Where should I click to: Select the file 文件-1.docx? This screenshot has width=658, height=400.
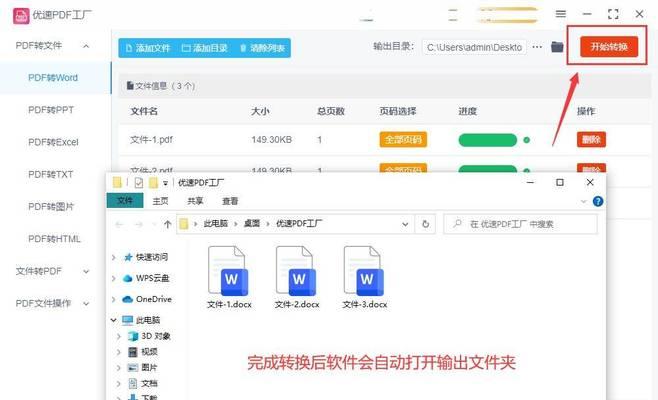click(229, 277)
